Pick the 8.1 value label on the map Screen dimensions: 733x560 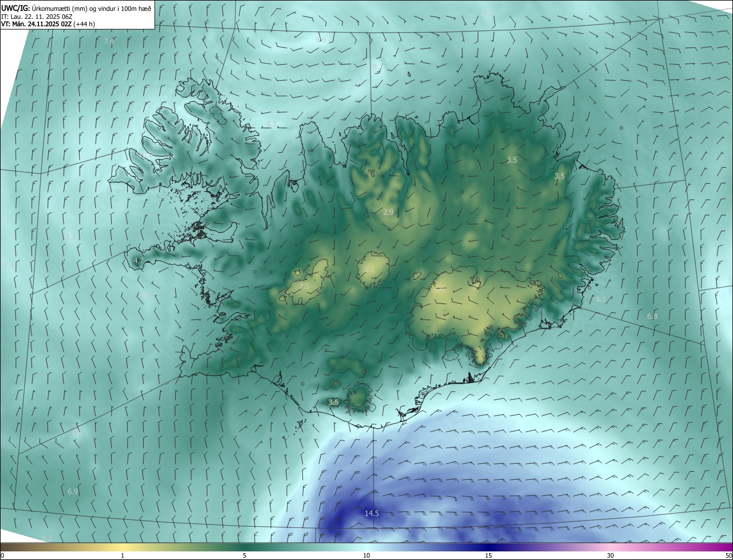601,299
